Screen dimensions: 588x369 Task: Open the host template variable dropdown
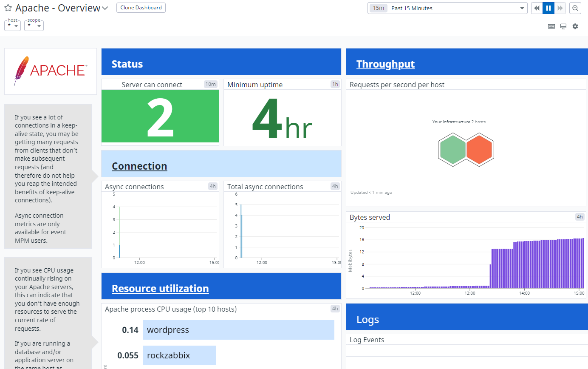[12, 26]
